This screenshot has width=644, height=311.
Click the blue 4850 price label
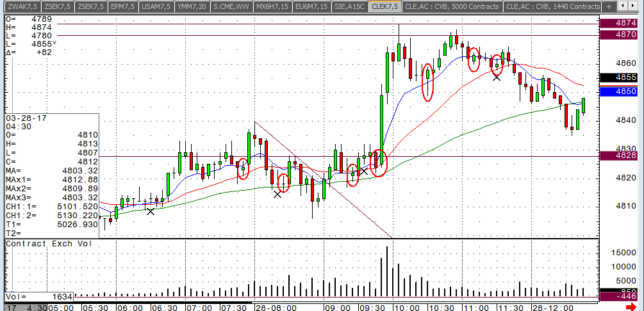point(618,92)
